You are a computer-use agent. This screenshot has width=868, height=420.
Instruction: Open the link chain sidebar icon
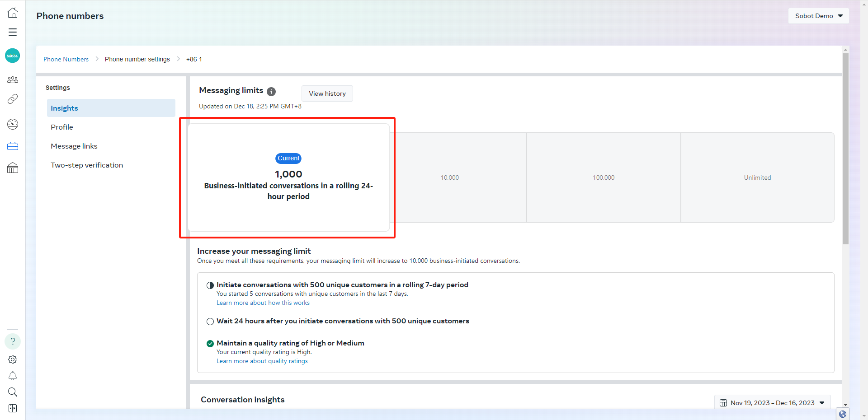pos(13,99)
